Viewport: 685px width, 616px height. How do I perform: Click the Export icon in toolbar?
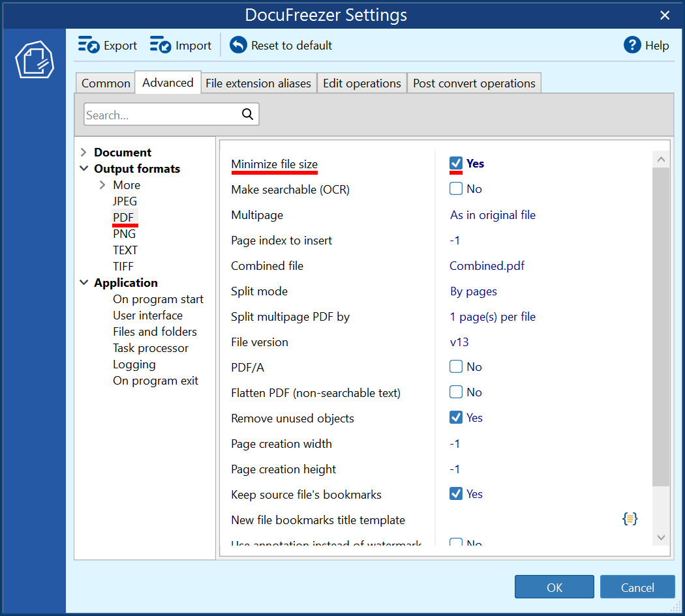pyautogui.click(x=89, y=45)
